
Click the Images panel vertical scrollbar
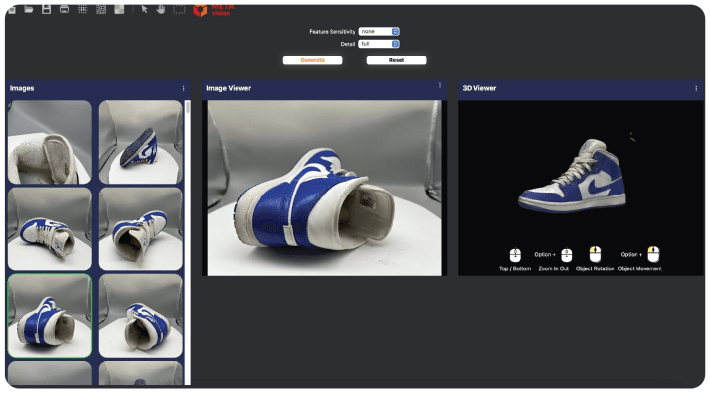point(188,243)
